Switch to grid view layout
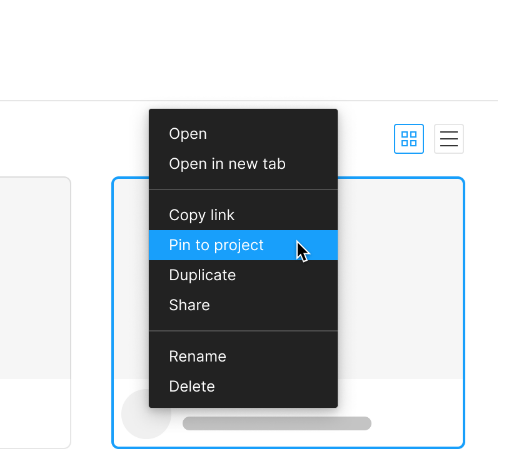This screenshot has width=522, height=471. [409, 139]
